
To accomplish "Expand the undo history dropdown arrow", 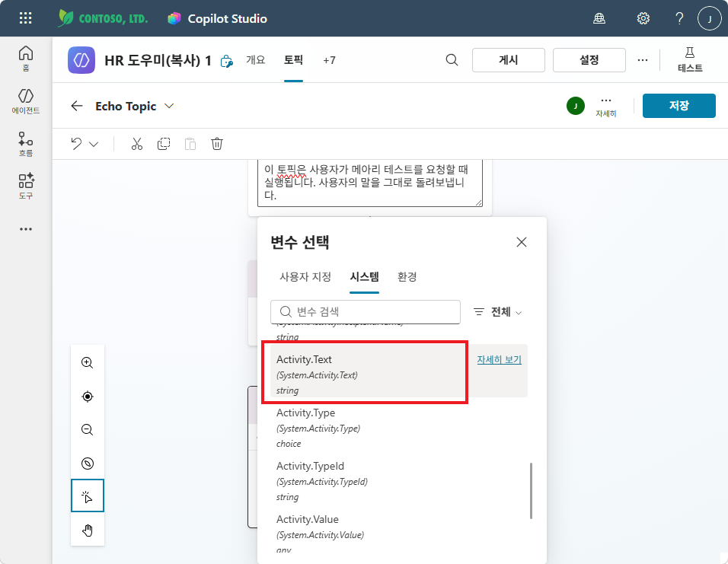I will coord(94,145).
